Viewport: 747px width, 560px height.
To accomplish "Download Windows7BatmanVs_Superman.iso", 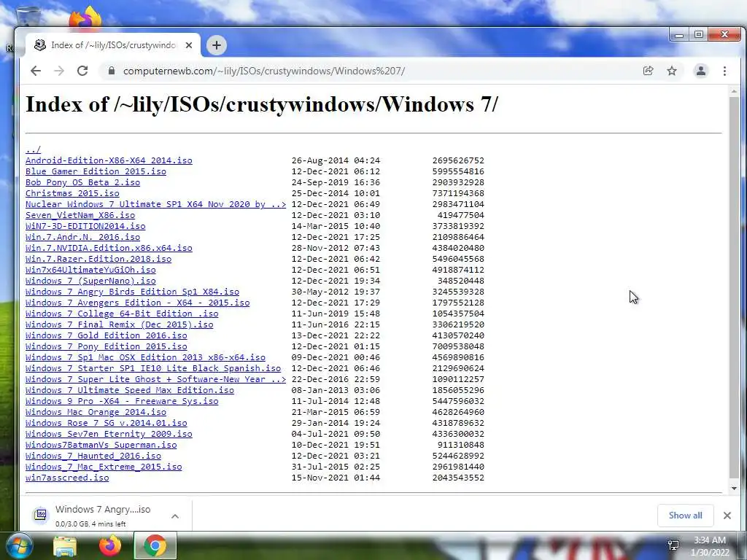I will [x=101, y=446].
